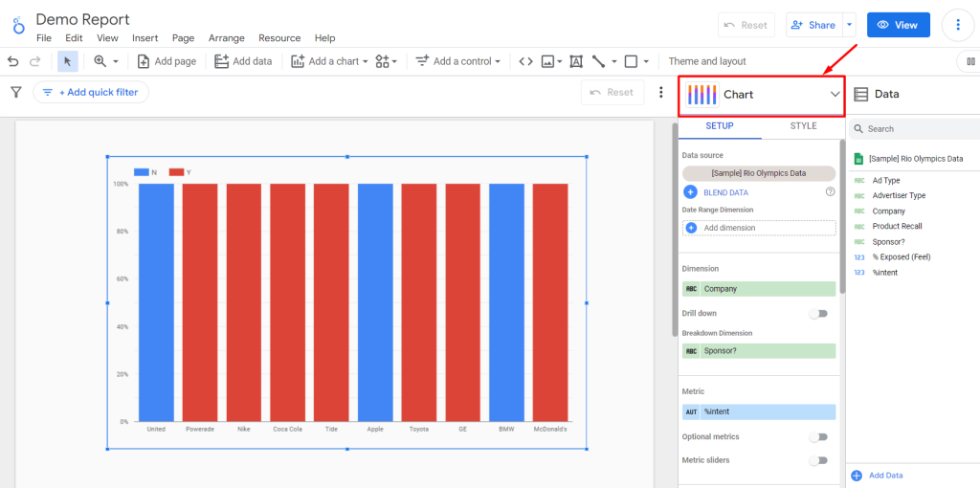Toggle the Metric sliders switch
This screenshot has width=980, height=488.
(x=818, y=460)
